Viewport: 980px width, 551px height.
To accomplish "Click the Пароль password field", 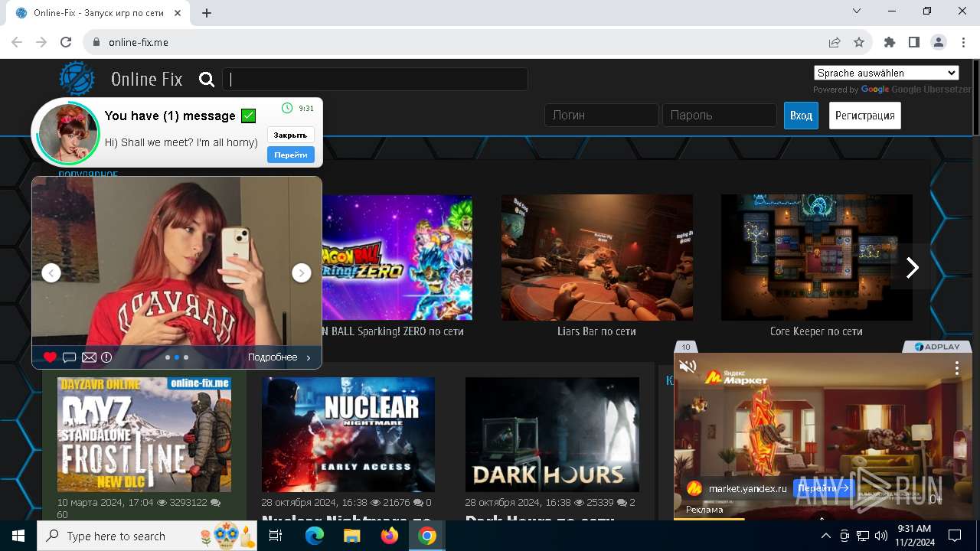I will (x=720, y=116).
